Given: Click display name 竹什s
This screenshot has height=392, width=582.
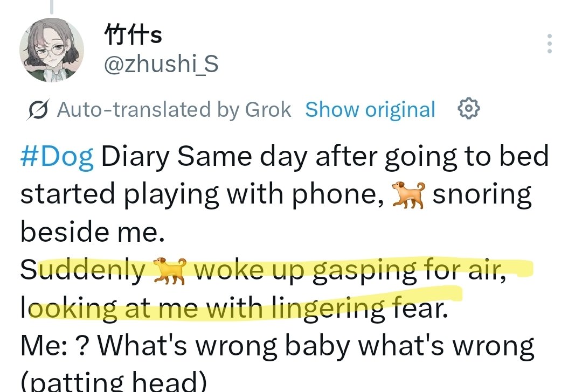Looking at the screenshot, I should [133, 34].
